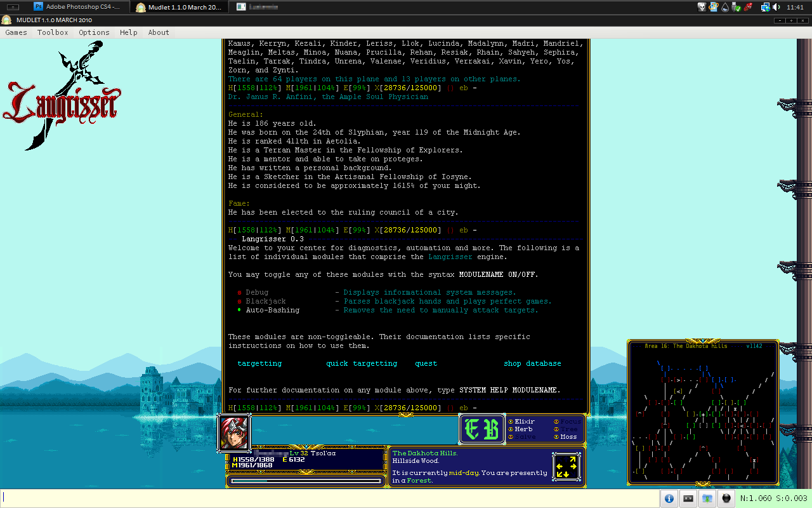Click the folder download logging icon
This screenshot has height=508, width=812.
point(707,498)
